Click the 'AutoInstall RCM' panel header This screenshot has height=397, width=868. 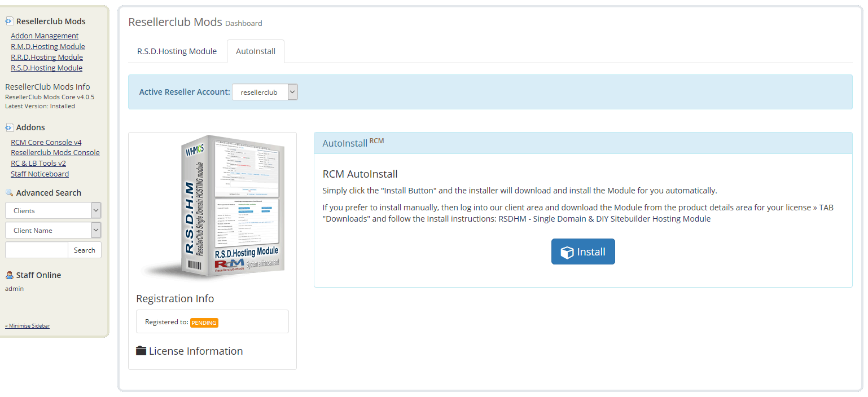pos(583,143)
